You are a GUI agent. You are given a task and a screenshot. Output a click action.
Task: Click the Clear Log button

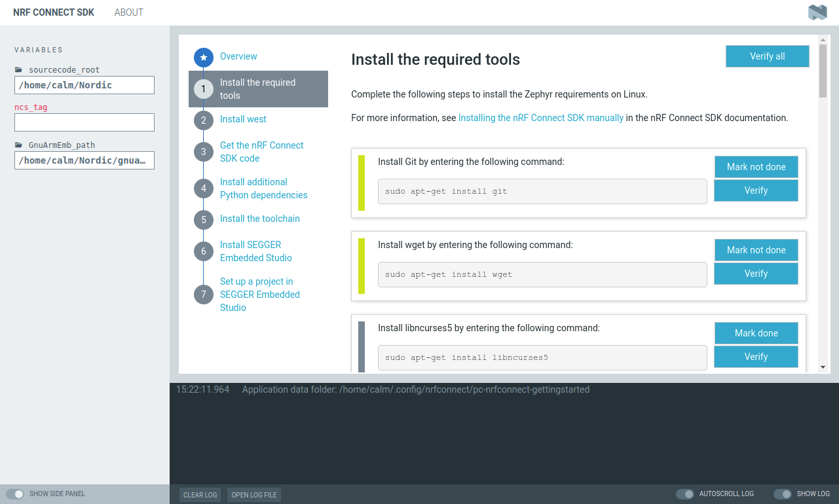(x=200, y=495)
